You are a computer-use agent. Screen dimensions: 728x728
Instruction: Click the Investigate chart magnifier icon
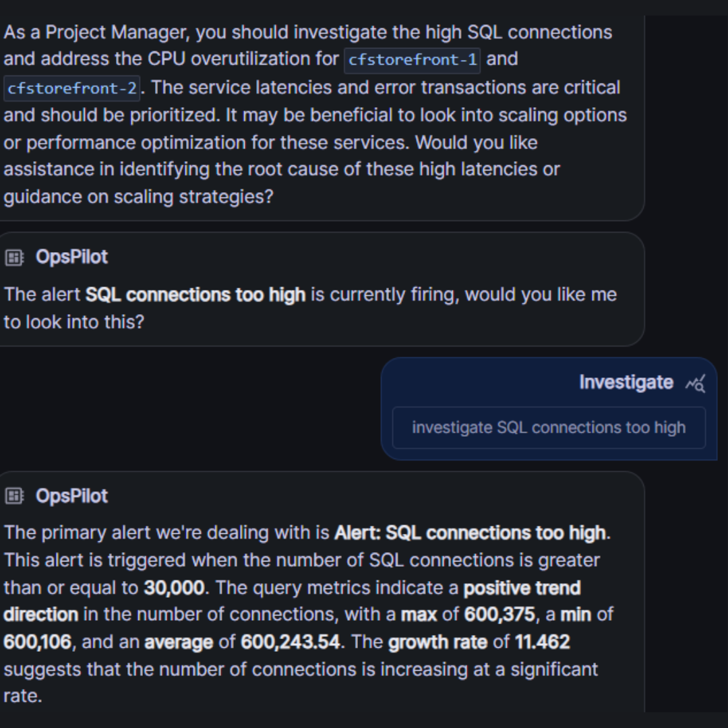tap(695, 384)
